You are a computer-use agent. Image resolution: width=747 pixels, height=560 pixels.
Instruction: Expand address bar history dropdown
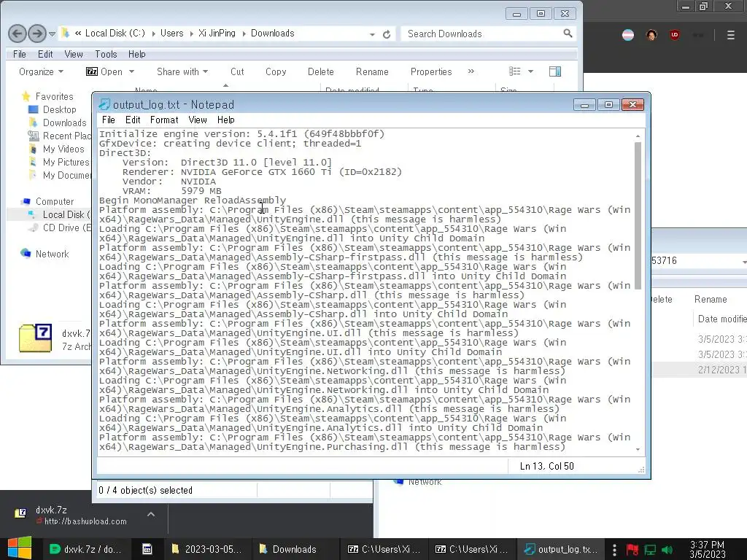[x=372, y=34]
